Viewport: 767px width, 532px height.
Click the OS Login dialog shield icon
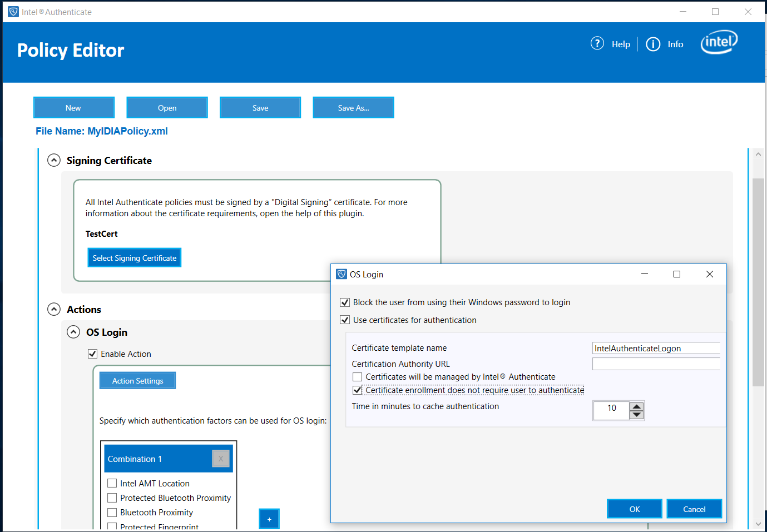pyautogui.click(x=342, y=274)
